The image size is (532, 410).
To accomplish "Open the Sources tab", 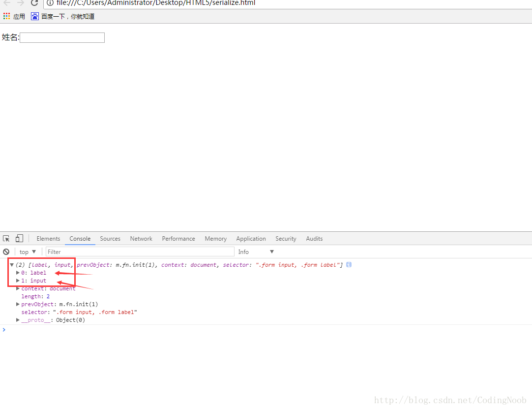I will (x=110, y=239).
